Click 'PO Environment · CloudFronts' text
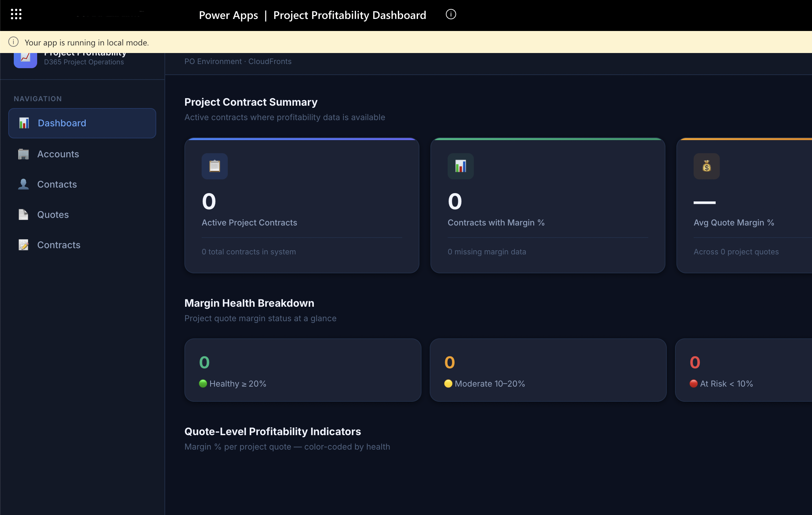The image size is (812, 515). point(238,61)
